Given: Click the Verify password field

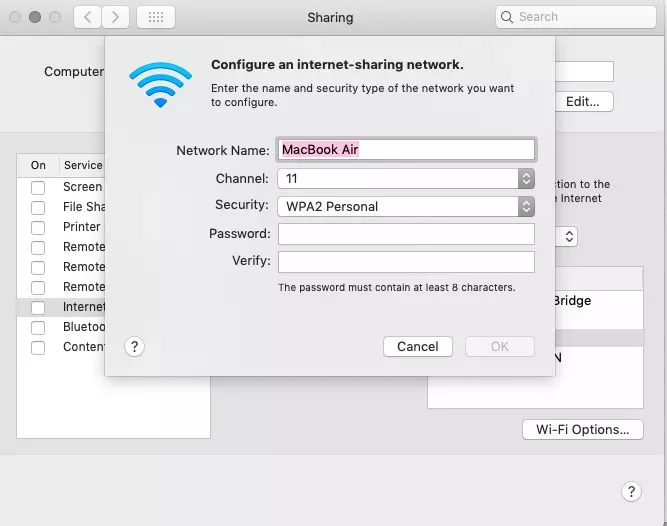Looking at the screenshot, I should click(x=406, y=262).
